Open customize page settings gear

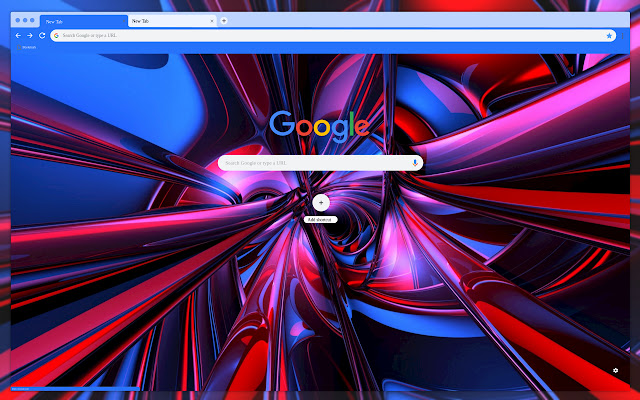coord(615,370)
